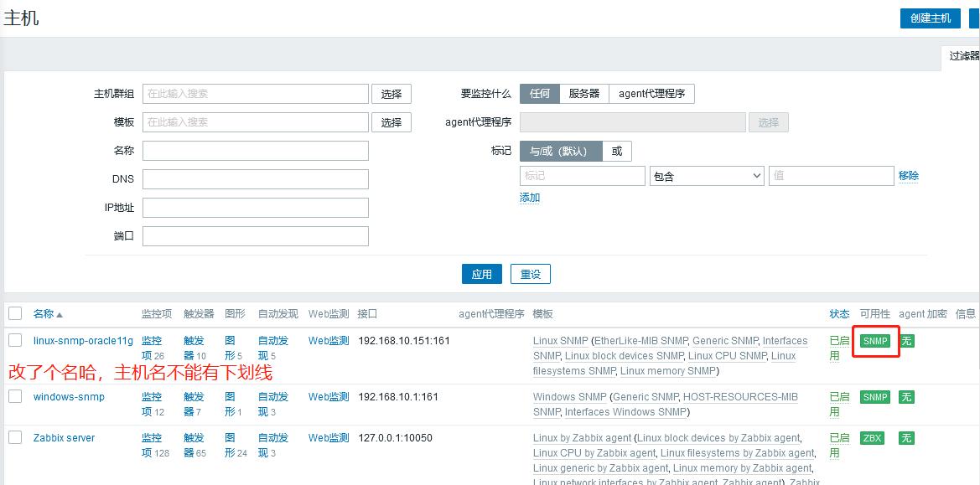Click the 创建主机 button

[x=929, y=18]
